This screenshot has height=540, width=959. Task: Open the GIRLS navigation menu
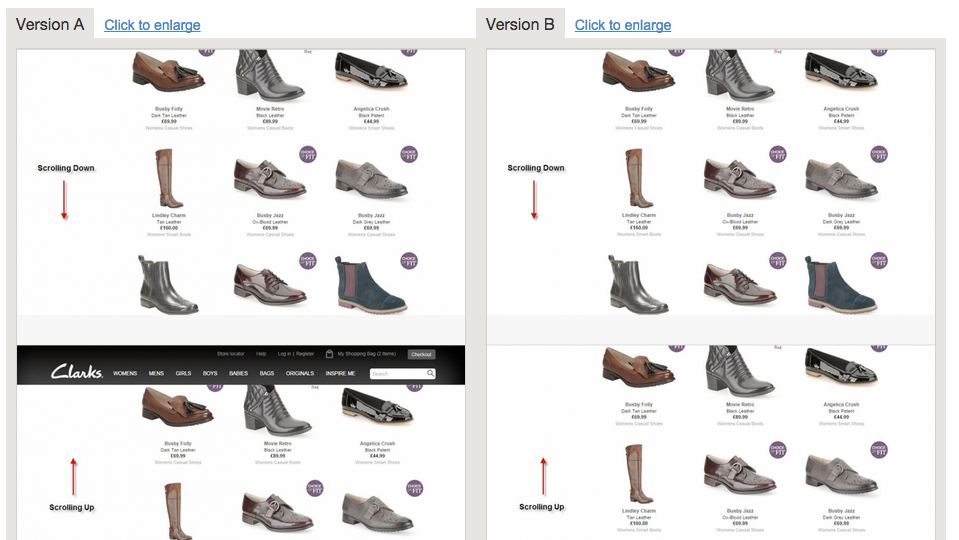(x=183, y=373)
